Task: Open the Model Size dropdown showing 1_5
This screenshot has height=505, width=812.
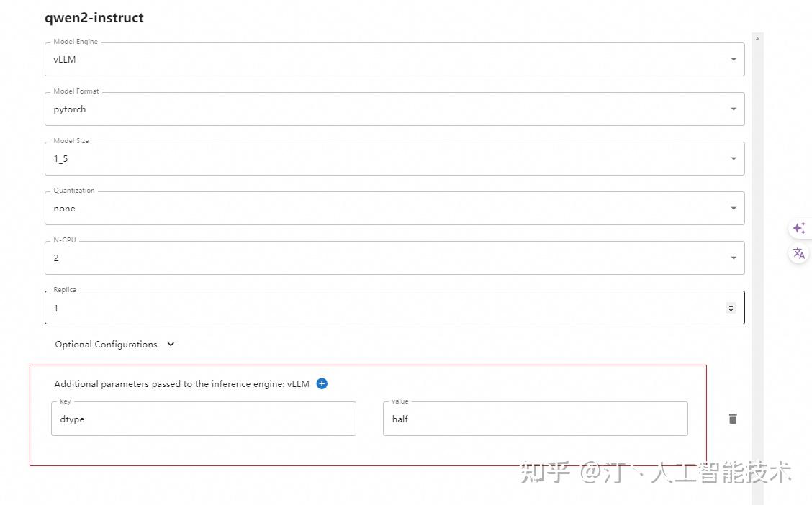Action: [733, 158]
